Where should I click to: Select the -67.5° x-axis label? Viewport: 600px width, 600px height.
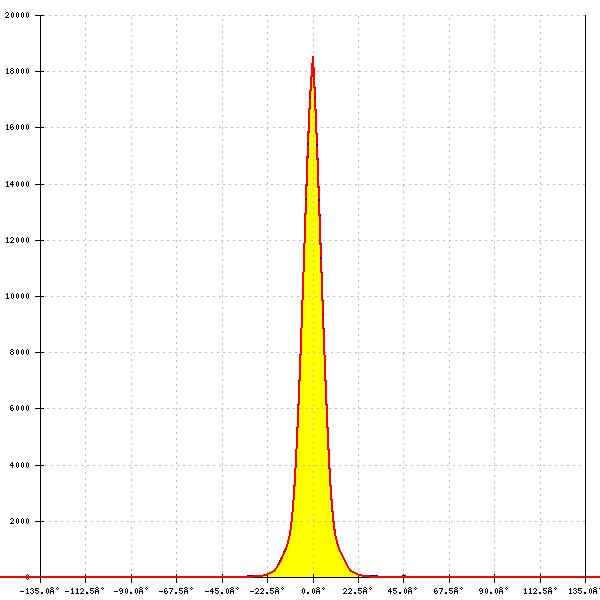pyautogui.click(x=176, y=591)
